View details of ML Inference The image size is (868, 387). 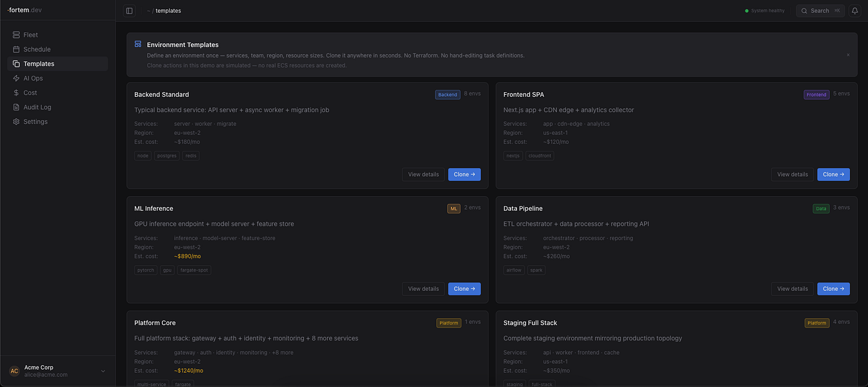tap(423, 288)
